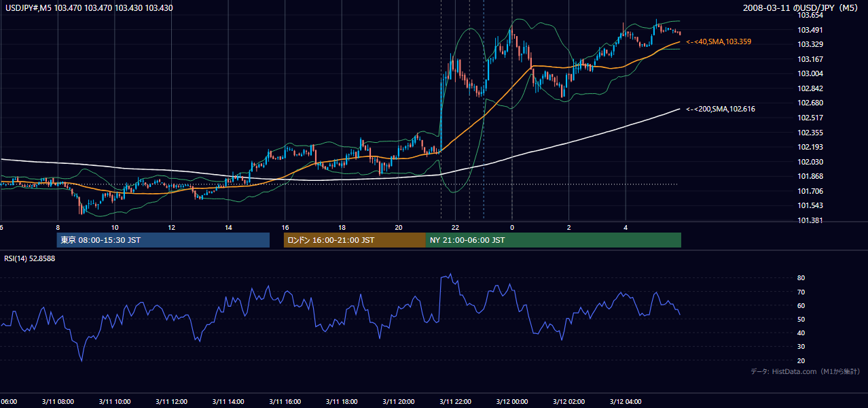
Task: Select the 東京 08:00-15:30 JST session bar
Action: coord(163,240)
